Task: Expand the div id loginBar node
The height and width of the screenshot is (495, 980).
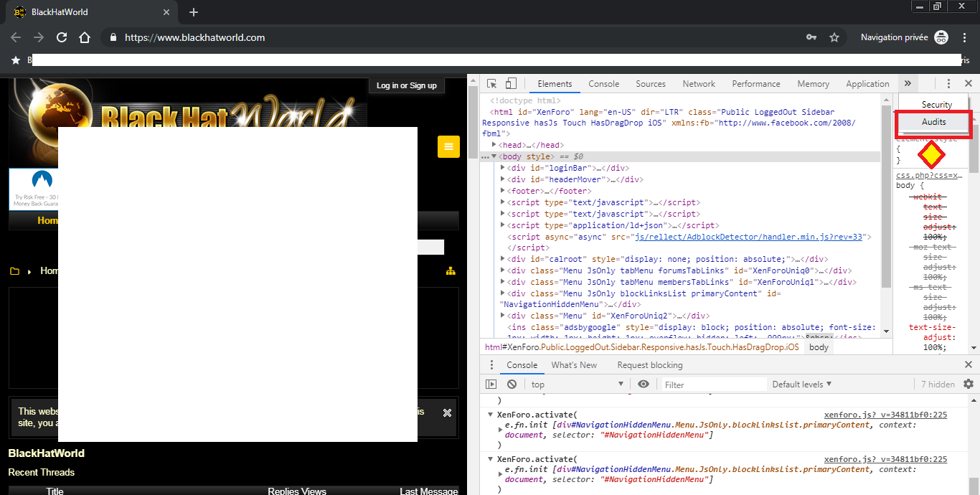Action: coord(503,168)
